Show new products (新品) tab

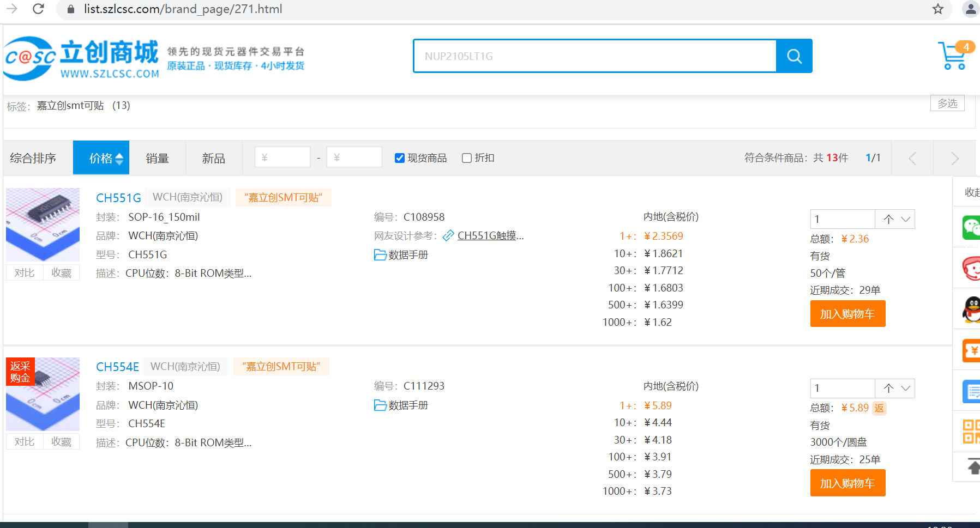pos(213,158)
